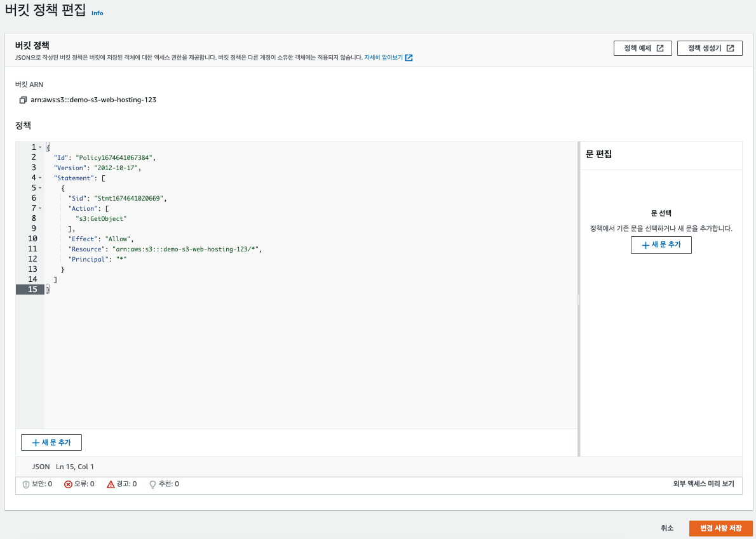756x539 pixels.
Task: Click the external-link icon on 정책 예제
Action: click(x=660, y=48)
